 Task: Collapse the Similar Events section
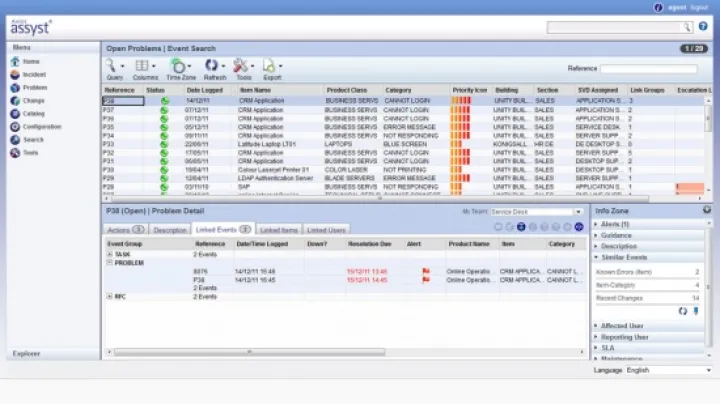[x=596, y=257]
